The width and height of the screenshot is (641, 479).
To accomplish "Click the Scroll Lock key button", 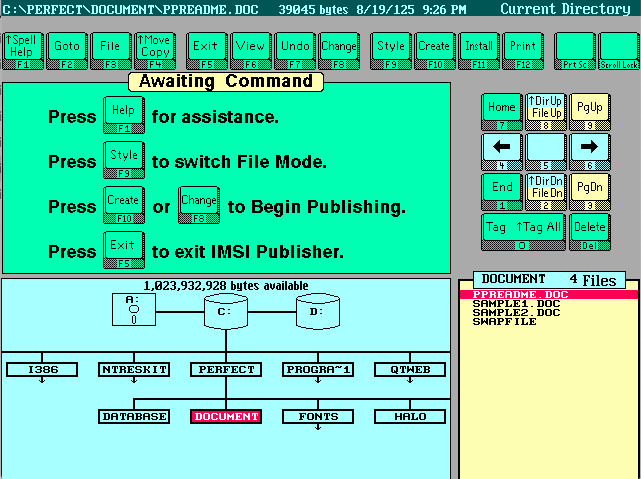I will (619, 51).
